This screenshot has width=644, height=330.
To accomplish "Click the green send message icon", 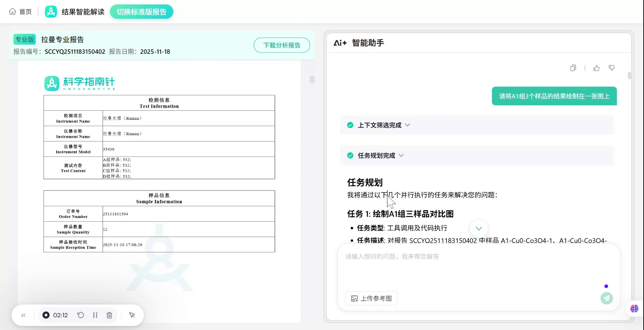I will (x=606, y=298).
